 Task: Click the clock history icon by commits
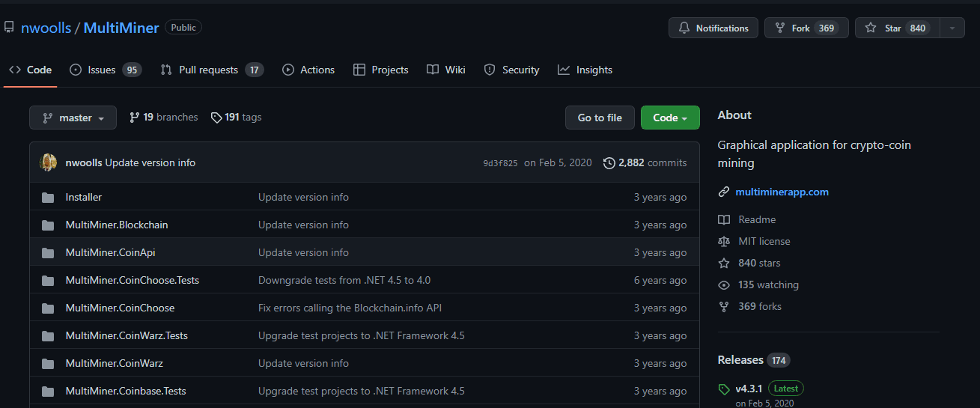pos(609,162)
